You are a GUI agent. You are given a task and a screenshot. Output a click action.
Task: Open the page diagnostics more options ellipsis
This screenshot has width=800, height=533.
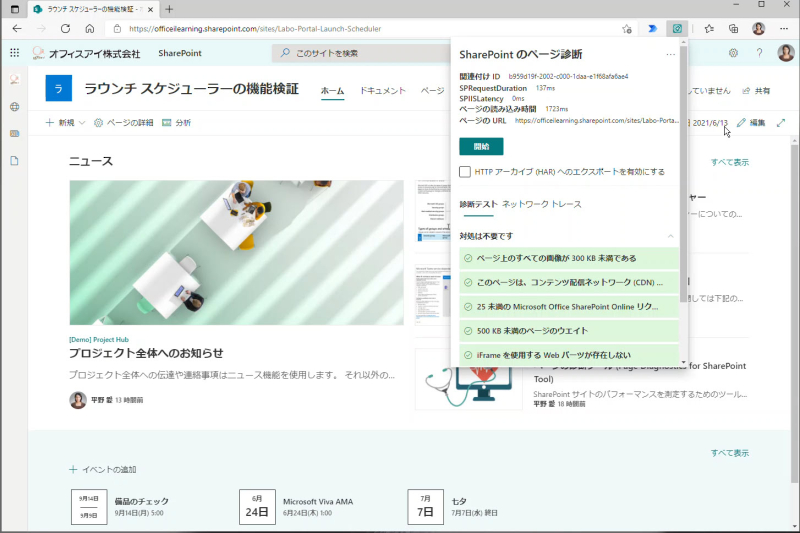[670, 54]
